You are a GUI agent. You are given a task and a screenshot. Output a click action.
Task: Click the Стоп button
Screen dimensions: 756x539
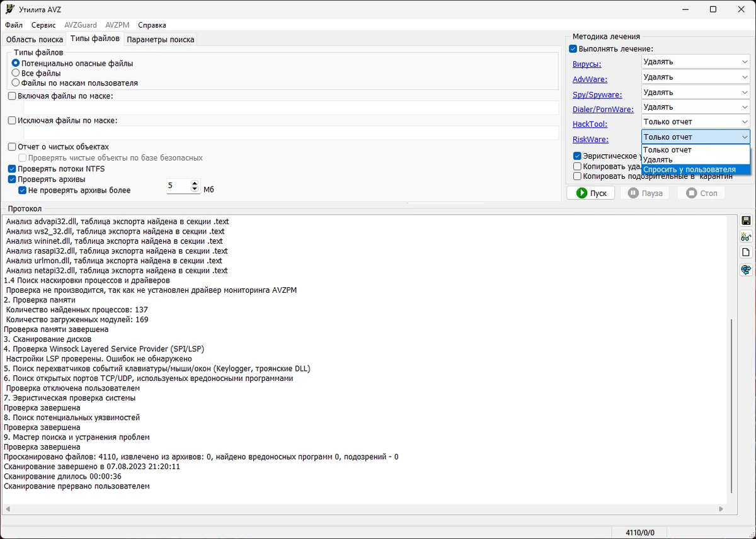pyautogui.click(x=701, y=193)
